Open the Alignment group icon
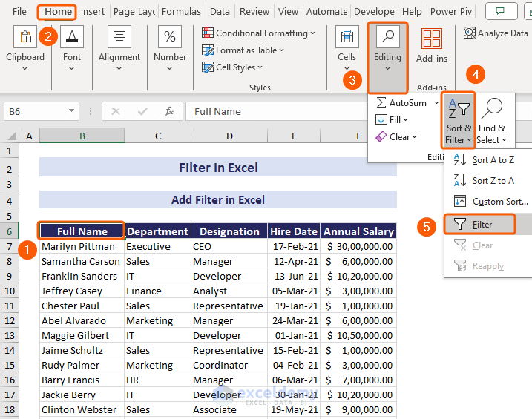The image size is (532, 419). (x=119, y=36)
